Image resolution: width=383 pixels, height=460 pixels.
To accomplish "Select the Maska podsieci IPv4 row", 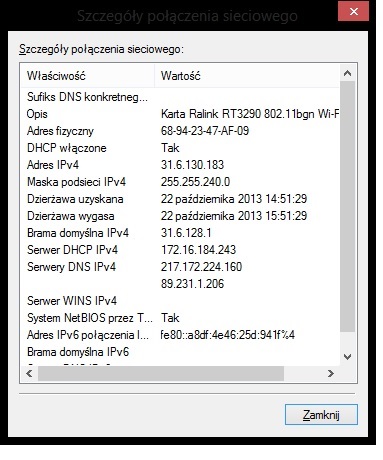I will 180,182.
